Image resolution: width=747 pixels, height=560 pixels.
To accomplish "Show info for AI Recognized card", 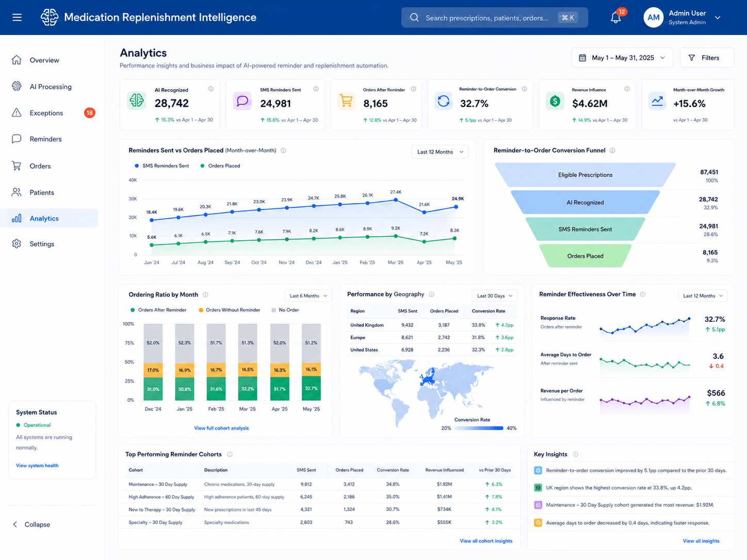I will click(211, 89).
